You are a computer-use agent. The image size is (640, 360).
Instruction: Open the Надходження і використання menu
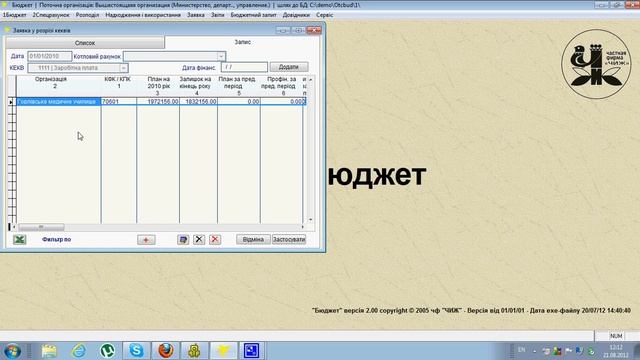tap(143, 15)
